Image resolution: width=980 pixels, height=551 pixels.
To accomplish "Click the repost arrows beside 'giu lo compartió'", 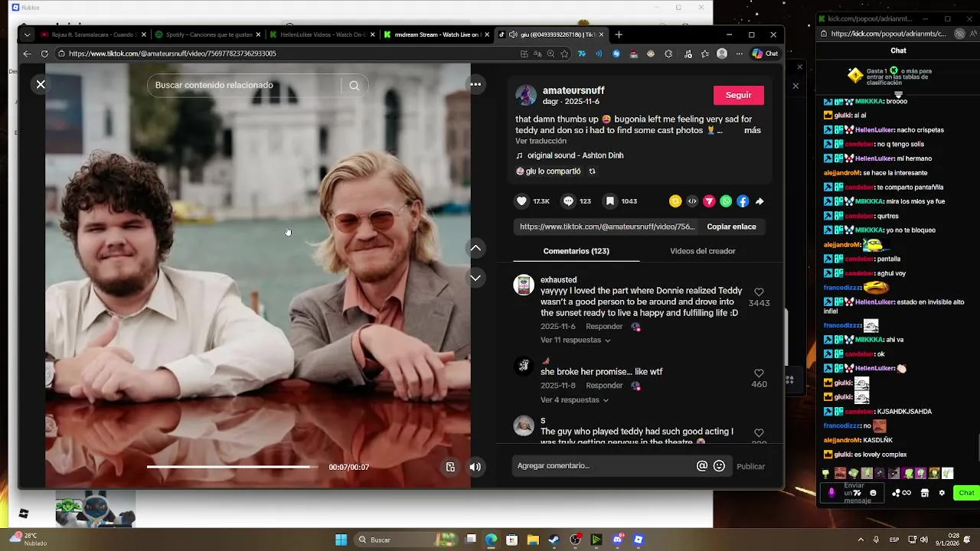I will coord(592,171).
